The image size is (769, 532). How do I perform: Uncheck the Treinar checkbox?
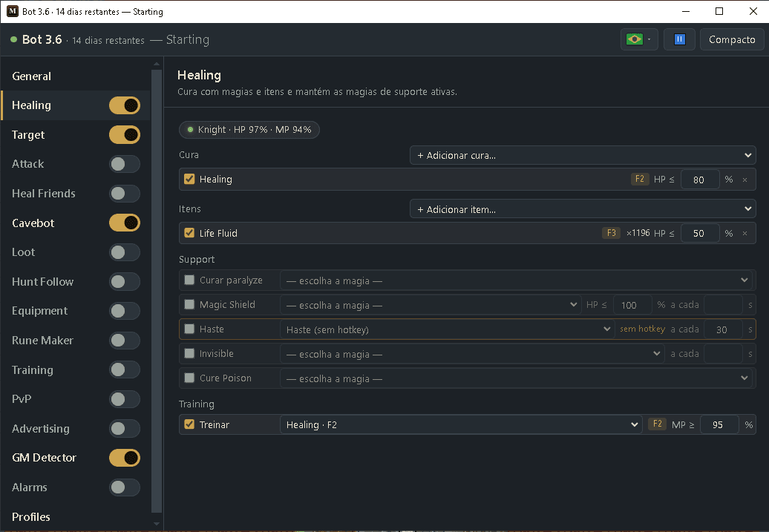click(x=189, y=424)
